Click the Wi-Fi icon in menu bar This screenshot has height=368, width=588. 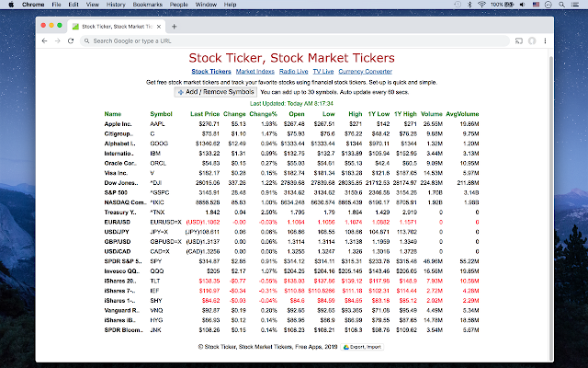tap(481, 5)
